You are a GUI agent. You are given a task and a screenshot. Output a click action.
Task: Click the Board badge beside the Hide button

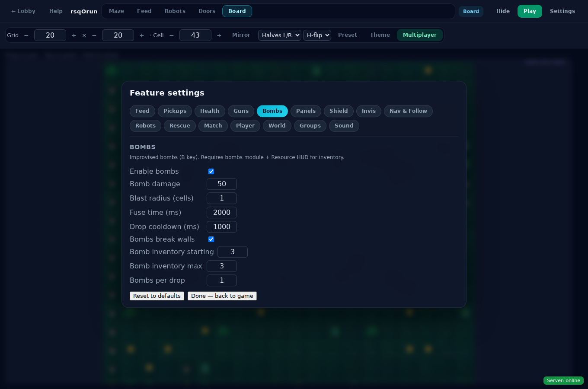tap(471, 12)
